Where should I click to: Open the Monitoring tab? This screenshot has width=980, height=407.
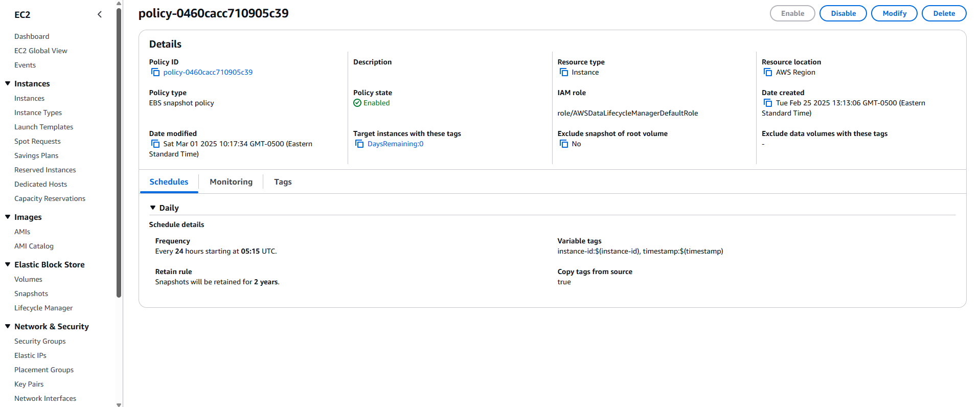(231, 182)
